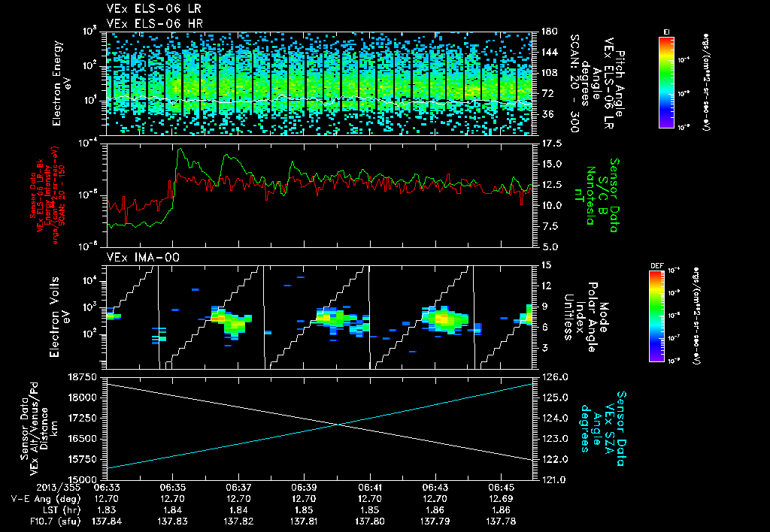Click the EI color scale bar
Screen dimensions: 770x532
pyautogui.click(x=666, y=82)
